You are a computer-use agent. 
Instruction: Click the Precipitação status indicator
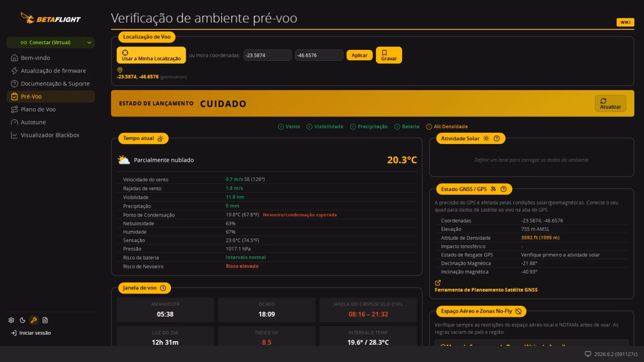coord(369,127)
